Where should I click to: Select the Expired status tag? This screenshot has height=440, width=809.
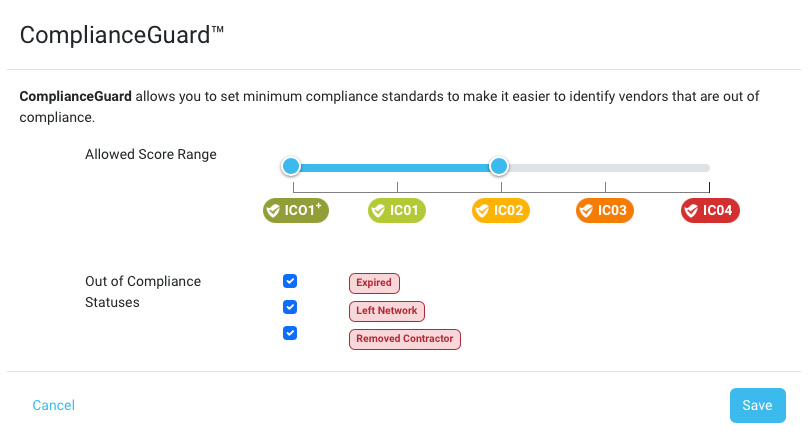[374, 283]
